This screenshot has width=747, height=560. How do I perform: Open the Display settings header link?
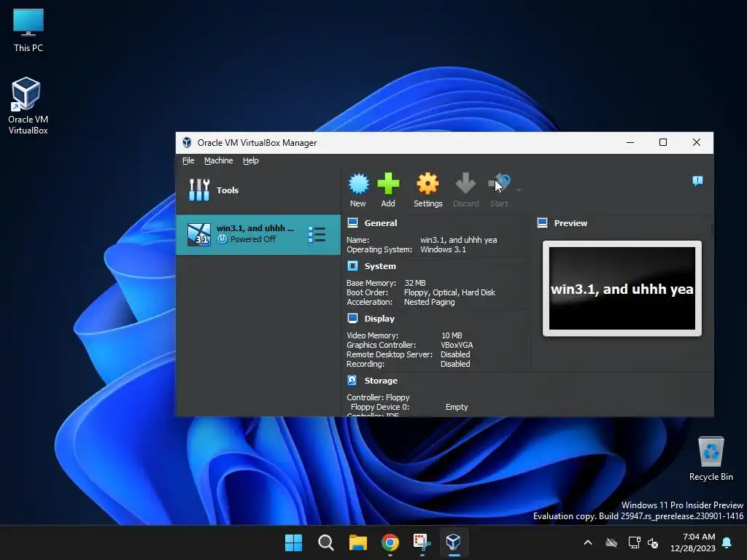tap(379, 318)
